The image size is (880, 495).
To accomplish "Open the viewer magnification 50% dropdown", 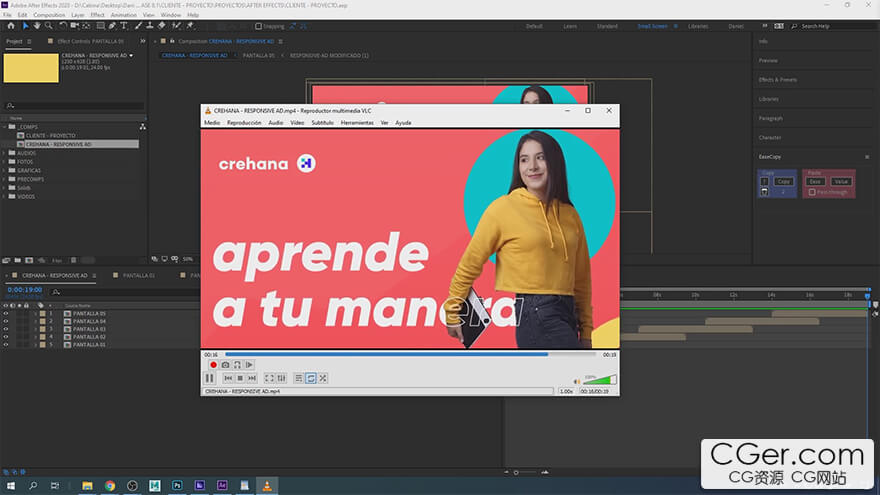I will click(188, 259).
